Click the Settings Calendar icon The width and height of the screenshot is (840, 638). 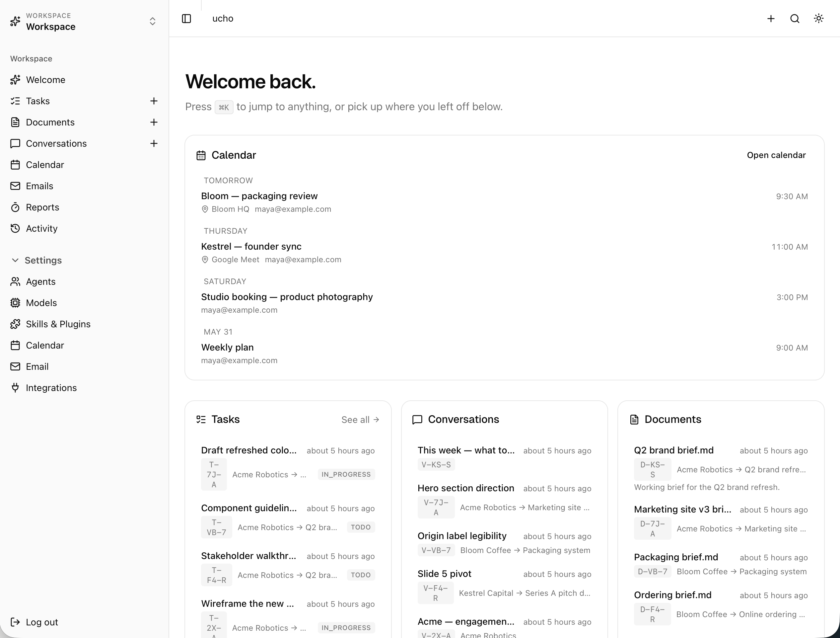[x=15, y=346]
